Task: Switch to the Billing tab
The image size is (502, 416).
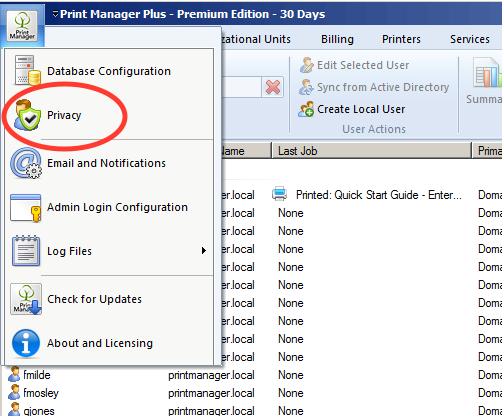Action: [337, 39]
